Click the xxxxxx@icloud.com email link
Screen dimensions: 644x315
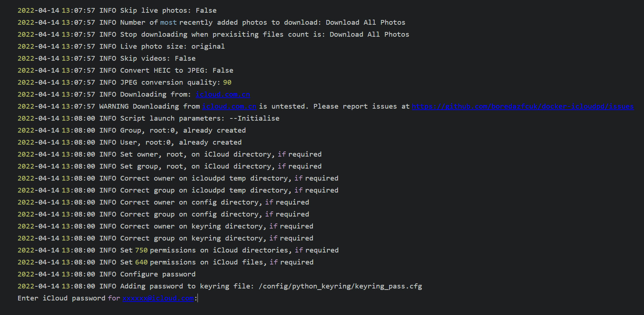pos(158,298)
